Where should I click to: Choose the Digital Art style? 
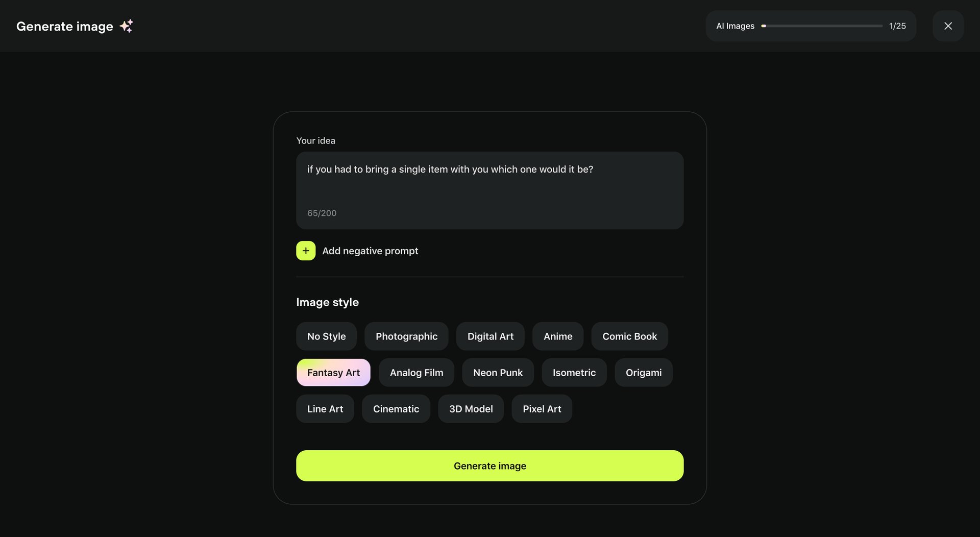tap(490, 336)
